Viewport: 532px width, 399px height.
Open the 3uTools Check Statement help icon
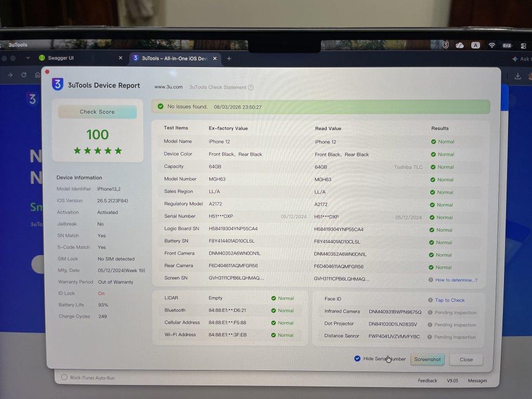251,87
